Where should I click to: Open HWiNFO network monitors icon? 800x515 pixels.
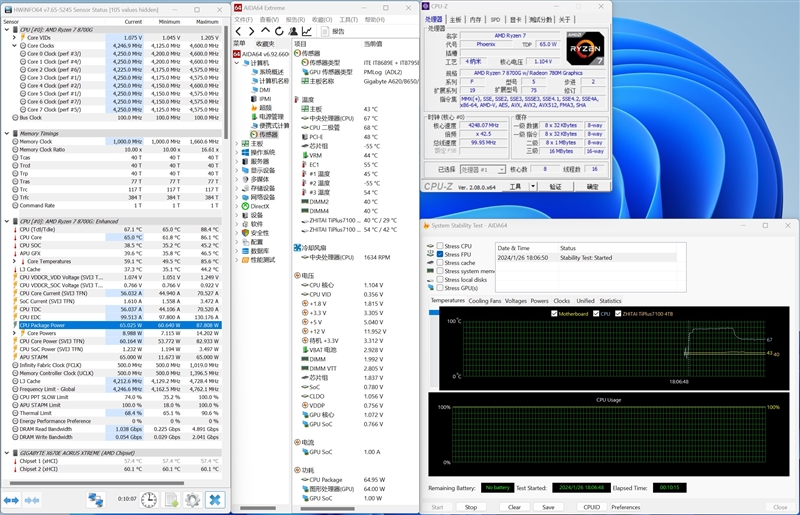[95, 500]
